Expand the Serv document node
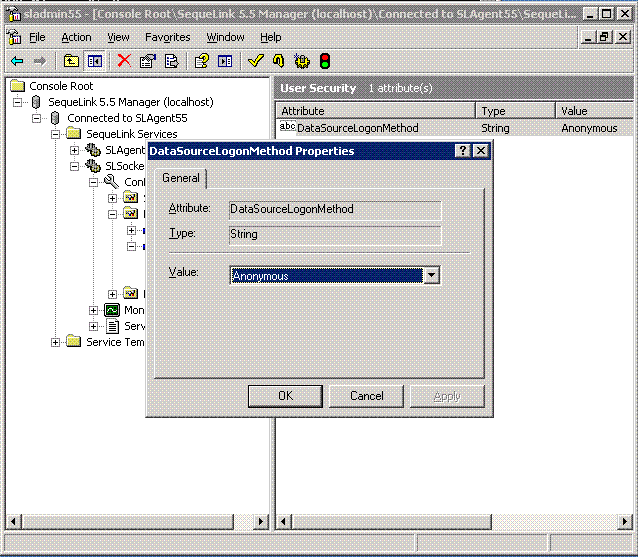The height and width of the screenshot is (557, 638). click(94, 326)
